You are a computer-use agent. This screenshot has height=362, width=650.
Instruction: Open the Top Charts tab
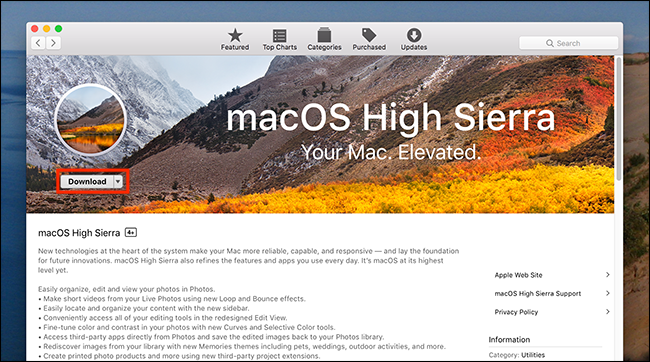(x=279, y=40)
